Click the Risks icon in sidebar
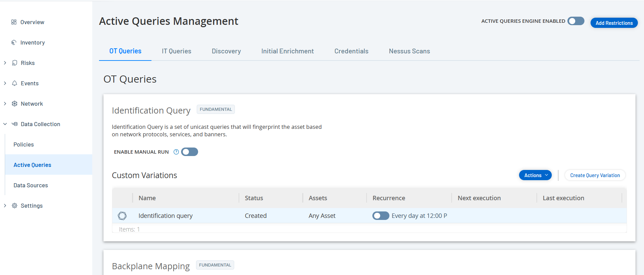The height and width of the screenshot is (275, 644). [15, 63]
